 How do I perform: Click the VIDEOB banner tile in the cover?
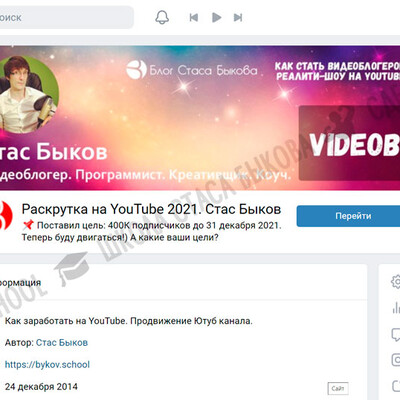click(349, 143)
